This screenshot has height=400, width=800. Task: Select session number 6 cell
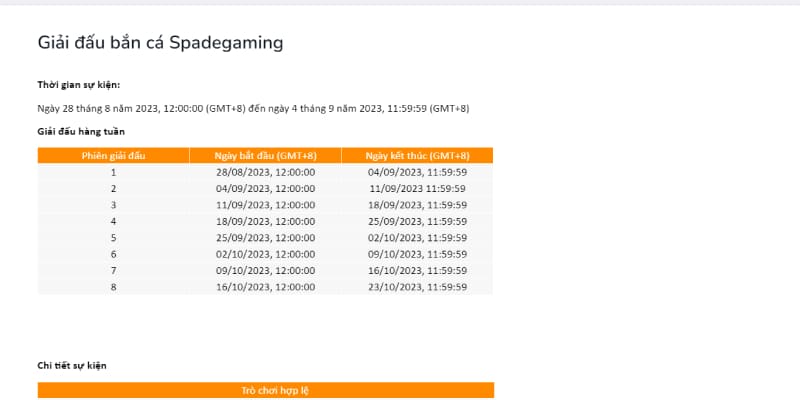point(113,254)
